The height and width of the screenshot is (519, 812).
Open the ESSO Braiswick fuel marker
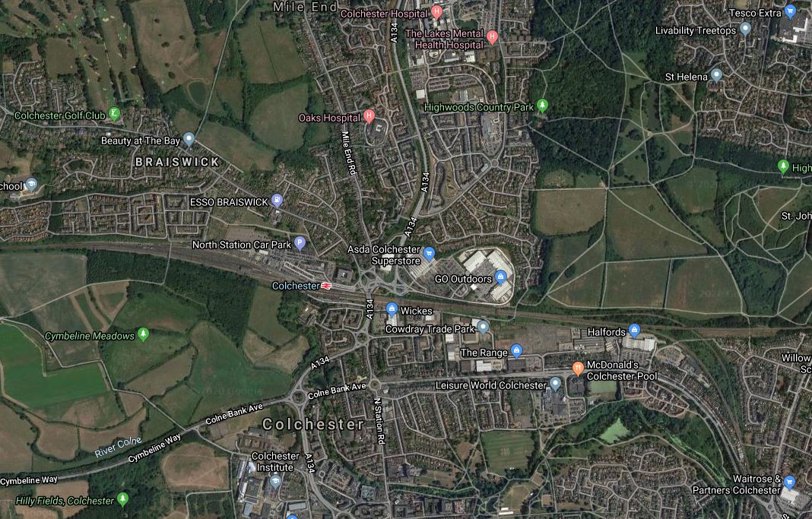[277, 200]
